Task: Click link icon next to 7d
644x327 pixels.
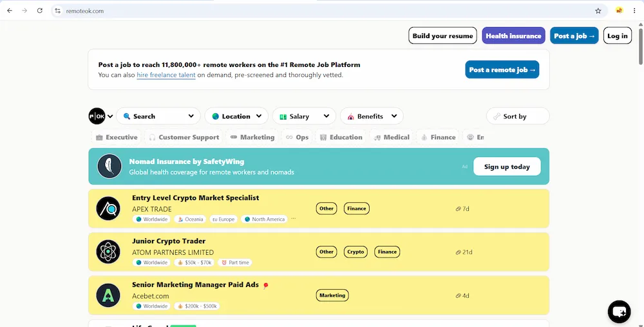Action: pyautogui.click(x=458, y=209)
